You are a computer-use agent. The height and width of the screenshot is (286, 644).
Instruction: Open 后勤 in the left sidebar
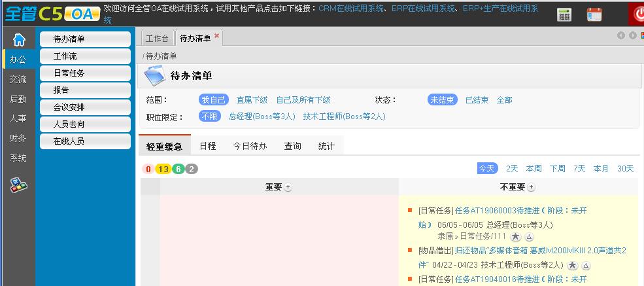[18, 99]
